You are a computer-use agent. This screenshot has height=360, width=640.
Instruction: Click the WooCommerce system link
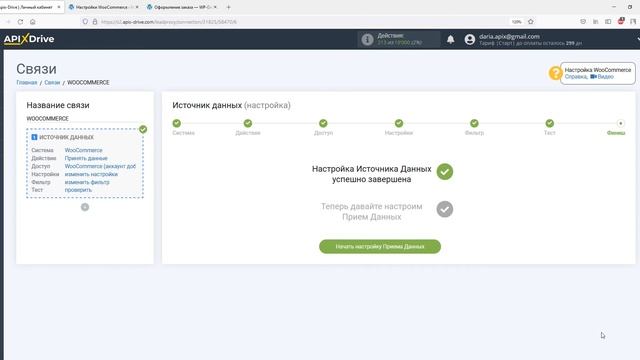84,150
